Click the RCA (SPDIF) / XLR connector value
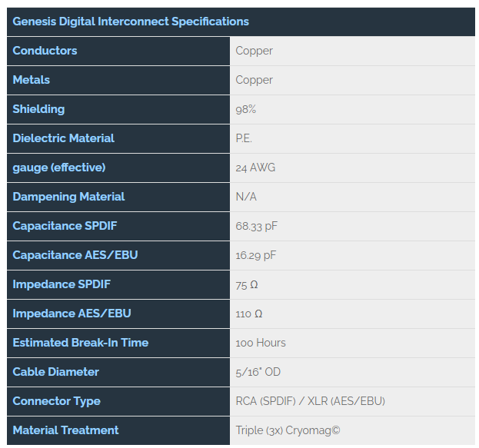The width and height of the screenshot is (479, 448). coord(310,401)
